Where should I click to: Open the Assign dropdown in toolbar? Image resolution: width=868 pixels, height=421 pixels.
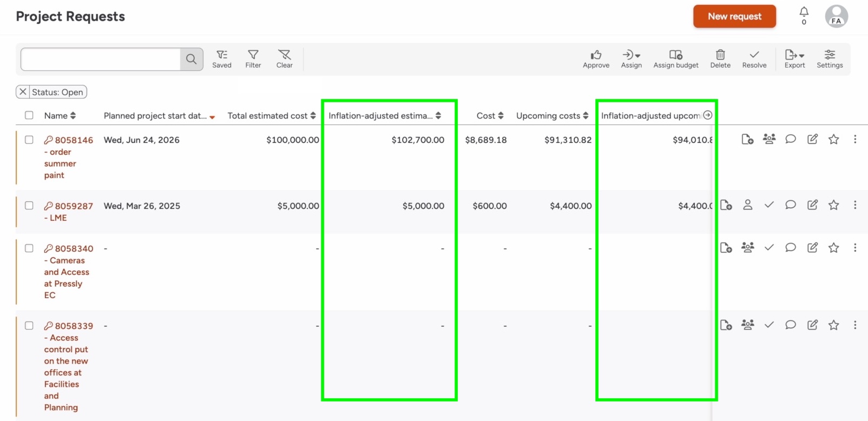[631, 58]
